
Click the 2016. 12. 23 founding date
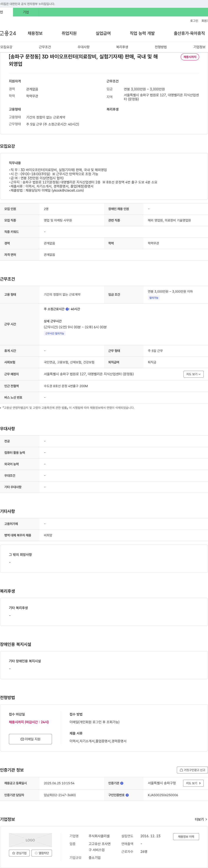[150, 836]
